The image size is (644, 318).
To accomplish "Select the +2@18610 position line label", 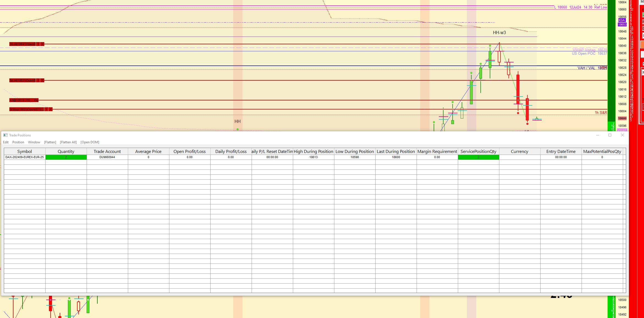I will (24, 100).
